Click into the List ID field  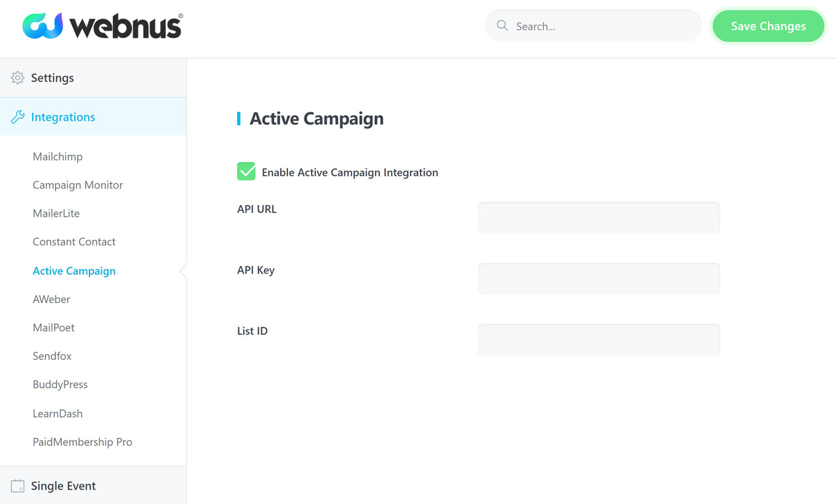[599, 339]
